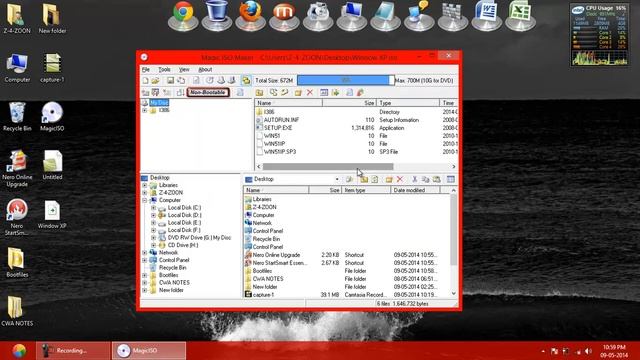The height and width of the screenshot is (360, 640).
Task: Click the red X delete icon in ISO pane
Action: [x=310, y=93]
